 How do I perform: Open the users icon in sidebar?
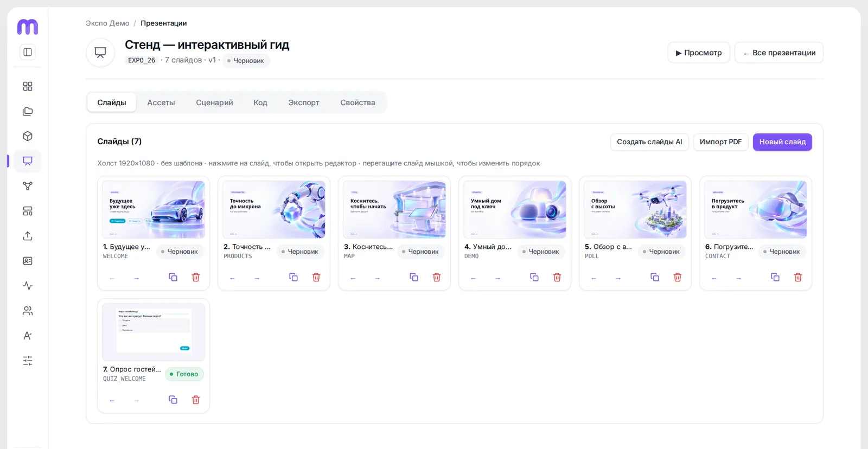28,311
